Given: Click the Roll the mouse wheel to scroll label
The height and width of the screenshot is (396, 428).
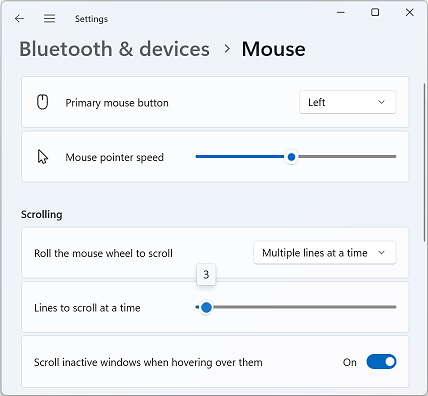Looking at the screenshot, I should tap(103, 253).
